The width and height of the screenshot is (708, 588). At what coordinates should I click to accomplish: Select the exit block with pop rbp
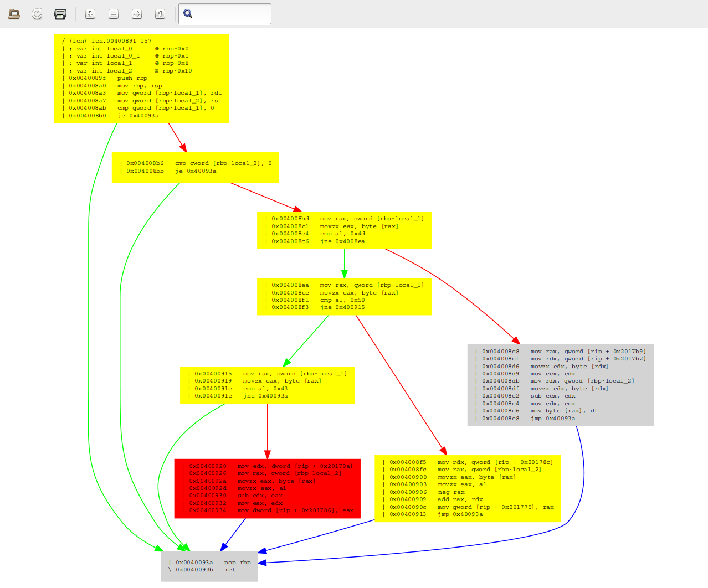(209, 565)
